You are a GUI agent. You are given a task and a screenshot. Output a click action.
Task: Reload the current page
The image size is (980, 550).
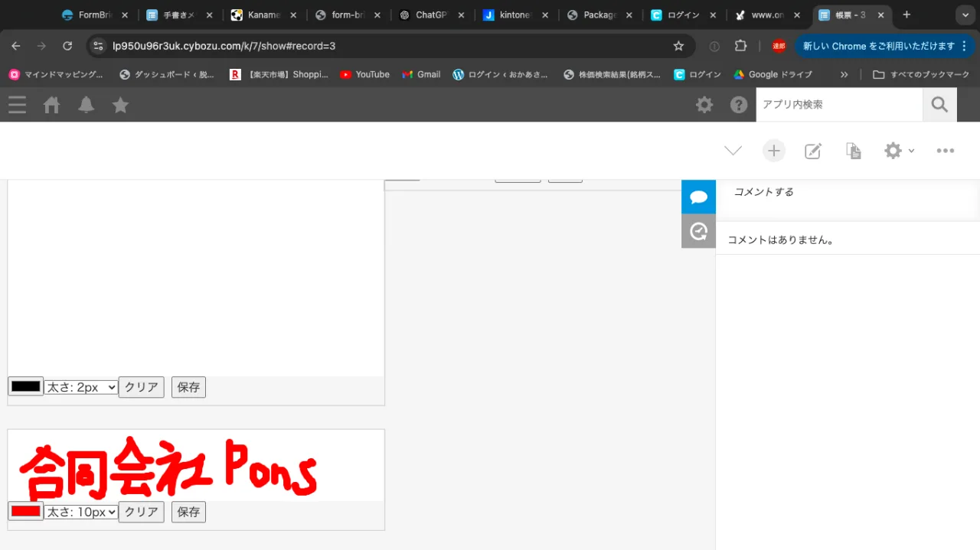click(67, 46)
